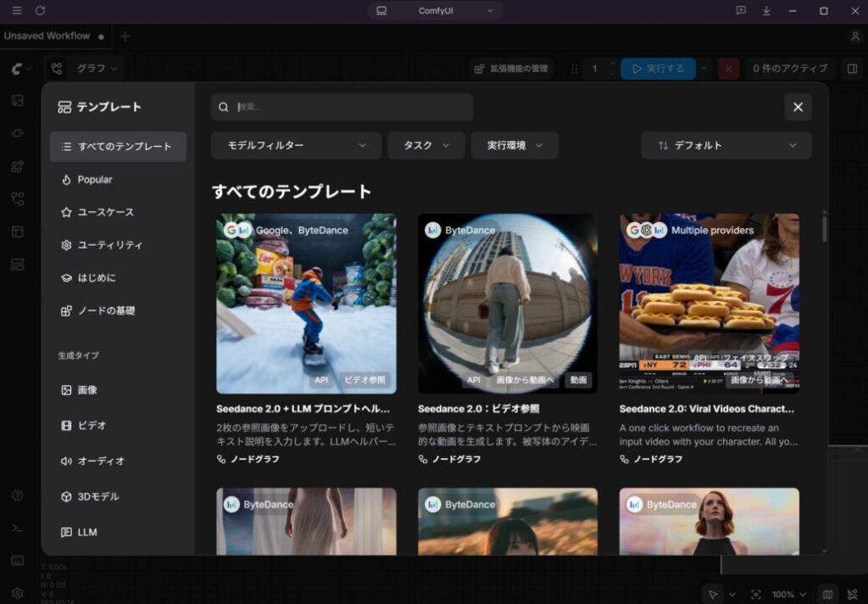Select すべてのテンプレート category

click(x=118, y=147)
